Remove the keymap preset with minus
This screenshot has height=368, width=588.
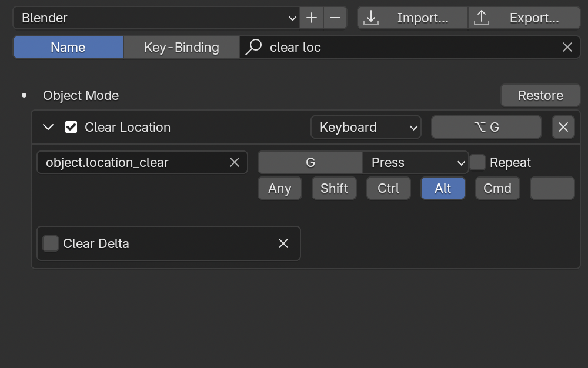pos(335,18)
